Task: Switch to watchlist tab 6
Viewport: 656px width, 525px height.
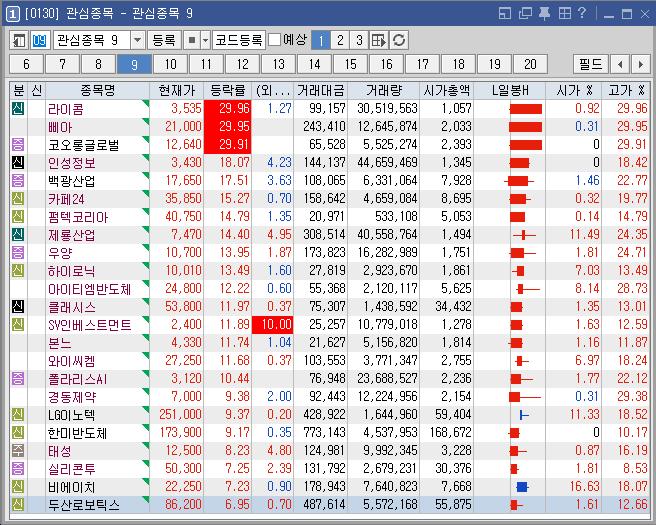Action: tap(26, 64)
